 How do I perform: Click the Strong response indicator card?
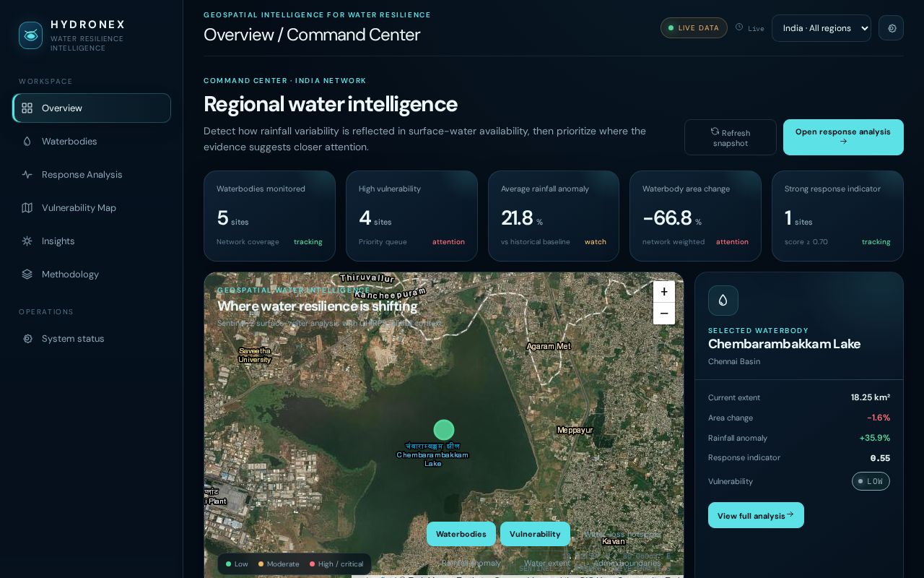(x=837, y=216)
